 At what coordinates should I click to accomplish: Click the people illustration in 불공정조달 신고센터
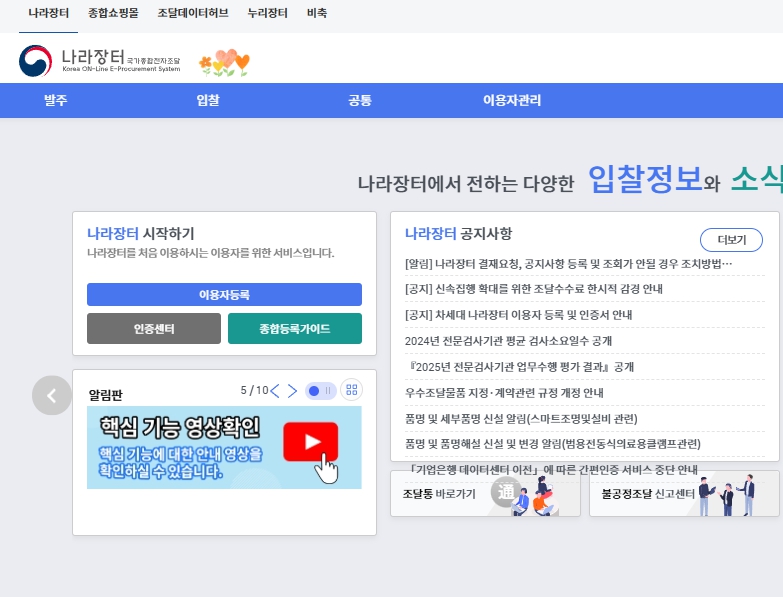pyautogui.click(x=727, y=495)
